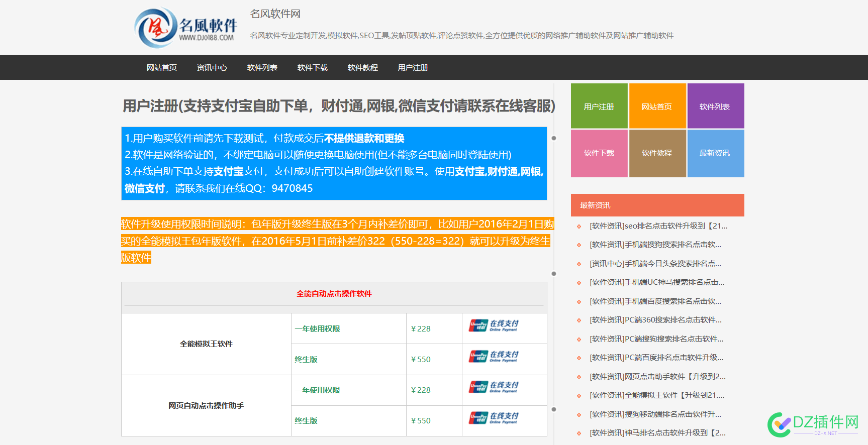
Task: Click the ¥228 price for 全能模拟王 one-year
Action: [x=421, y=329]
